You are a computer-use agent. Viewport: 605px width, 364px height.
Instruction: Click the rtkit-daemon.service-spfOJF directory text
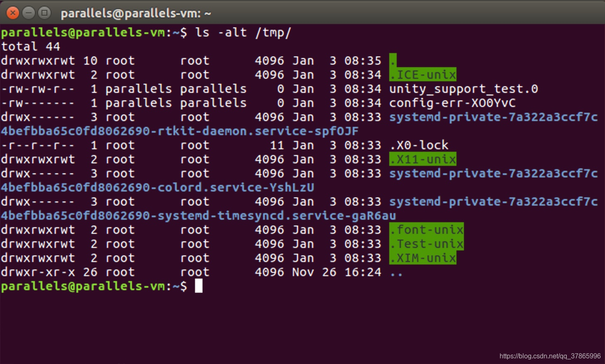coord(258,131)
